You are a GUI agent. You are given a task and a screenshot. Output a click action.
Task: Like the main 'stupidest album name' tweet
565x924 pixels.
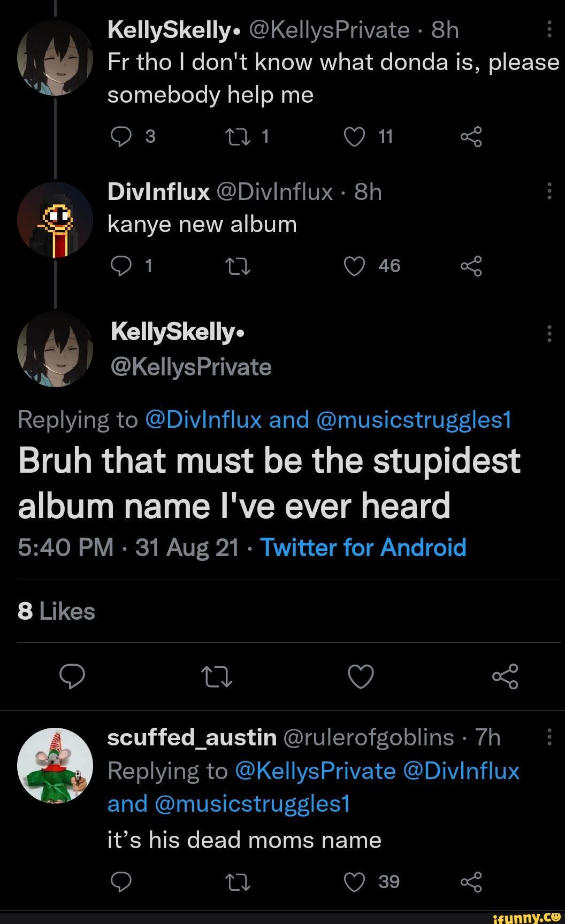coord(361,676)
